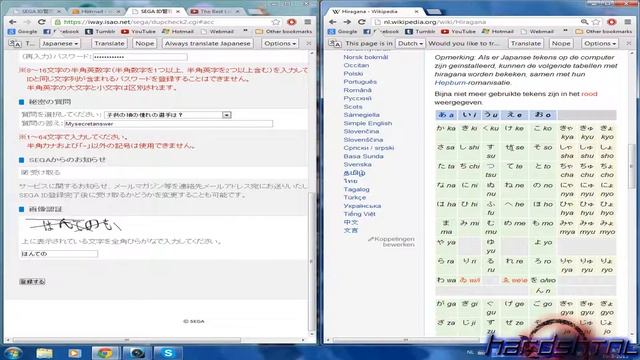Image resolution: width=640 pixels, height=360 pixels.
Task: Click zoom magnifier icon in Wikipedia address bar
Action: (584, 22)
